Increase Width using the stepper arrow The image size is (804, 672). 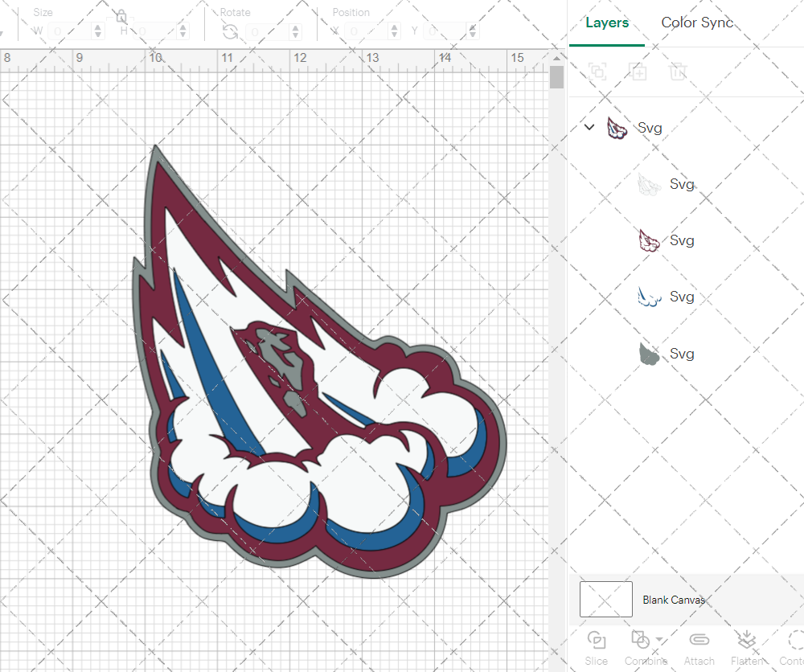98,27
